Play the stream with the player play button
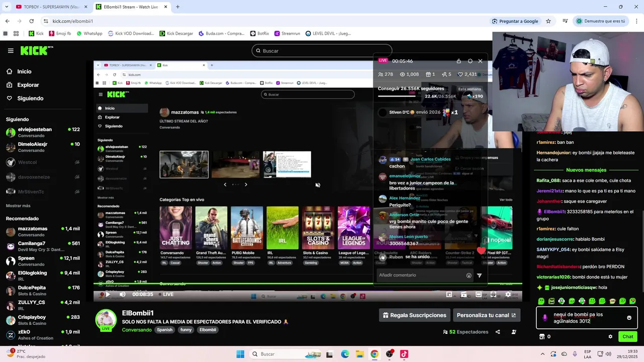This screenshot has height=362, width=644. click(x=107, y=295)
